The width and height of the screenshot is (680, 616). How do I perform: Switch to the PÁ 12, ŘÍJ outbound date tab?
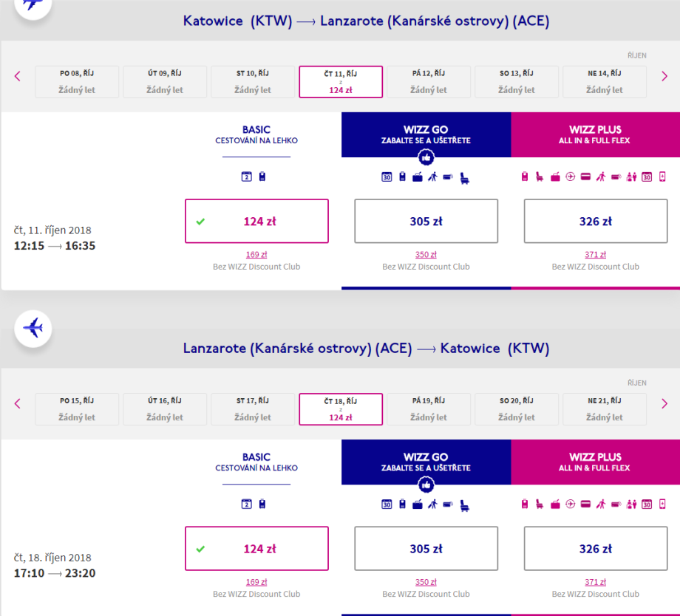coord(429,81)
